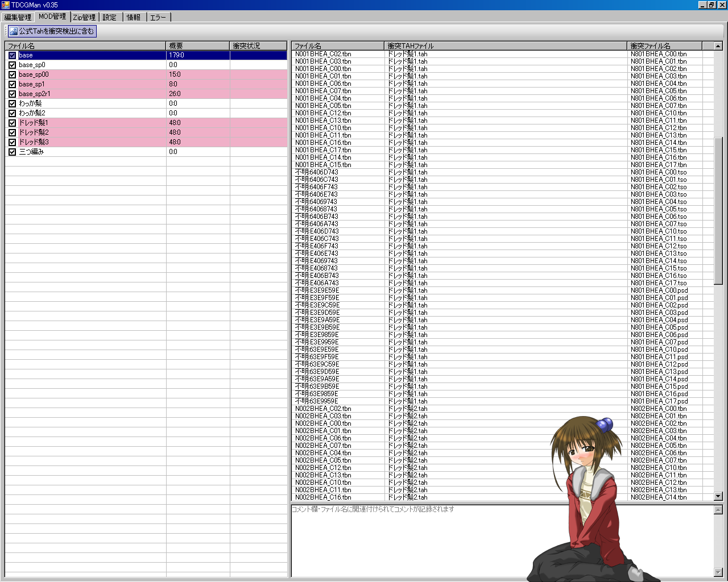Image resolution: width=728 pixels, height=582 pixels.
Task: Click the TDCGMan app icon in title bar
Action: click(6, 5)
